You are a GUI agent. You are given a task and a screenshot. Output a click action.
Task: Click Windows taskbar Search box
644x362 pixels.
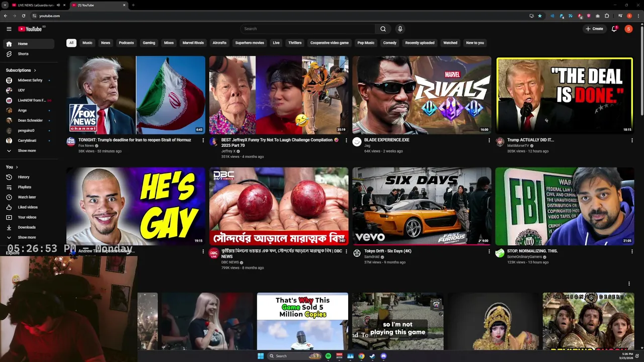[294, 356]
